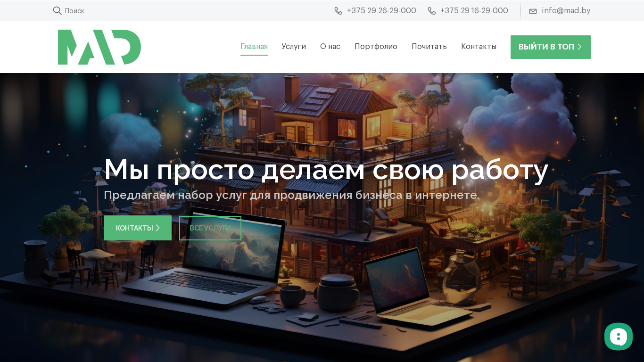Click phone icon beside +375 29 16-29-000
This screenshot has width=644, height=362.
[432, 11]
